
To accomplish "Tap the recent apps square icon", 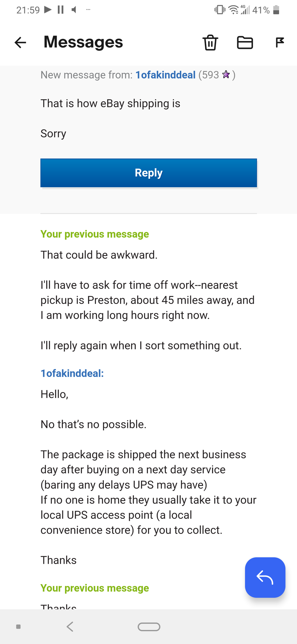I will [x=18, y=627].
